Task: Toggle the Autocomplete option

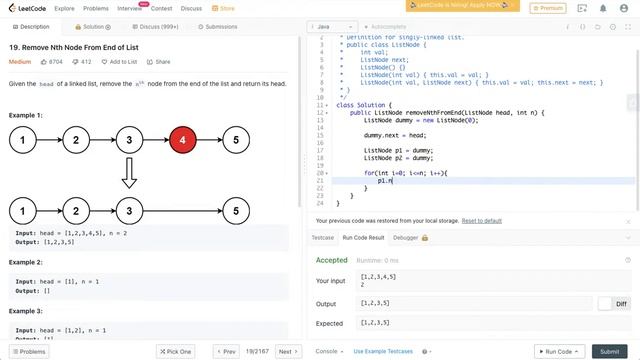Action: pos(385,27)
